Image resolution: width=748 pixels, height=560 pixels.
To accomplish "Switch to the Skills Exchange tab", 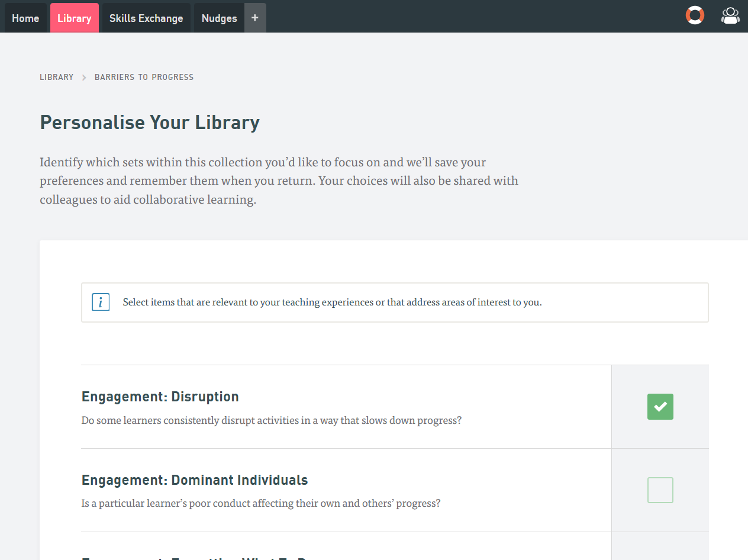I will click(x=146, y=18).
